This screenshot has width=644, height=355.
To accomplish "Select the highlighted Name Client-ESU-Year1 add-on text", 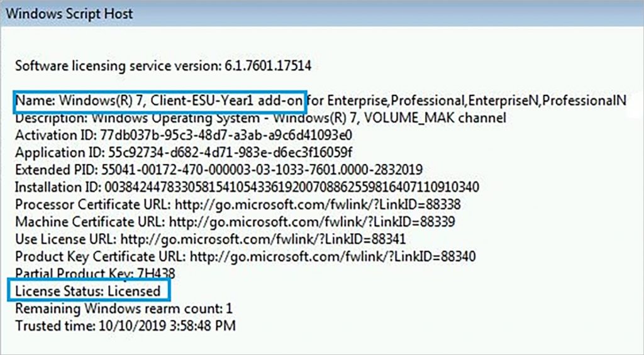I will [159, 101].
